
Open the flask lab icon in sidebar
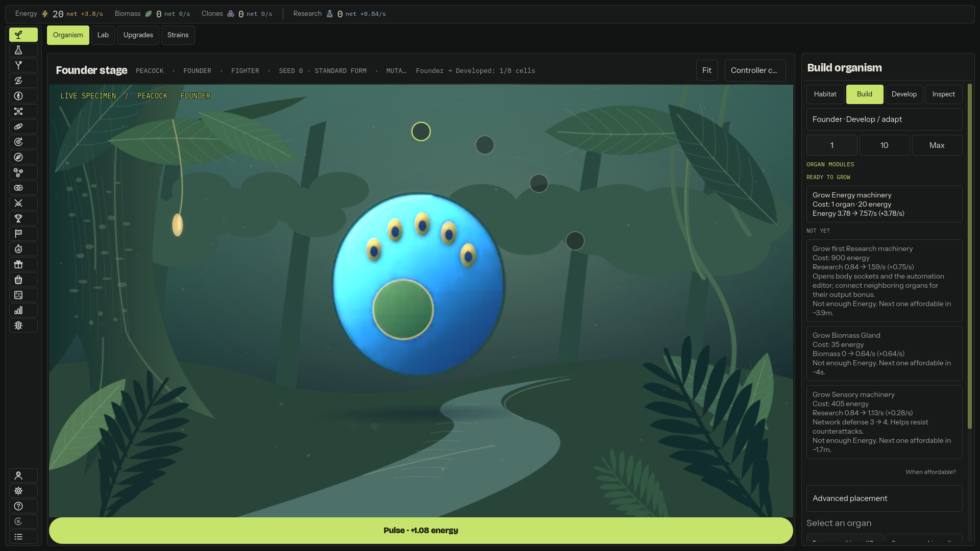coord(23,50)
